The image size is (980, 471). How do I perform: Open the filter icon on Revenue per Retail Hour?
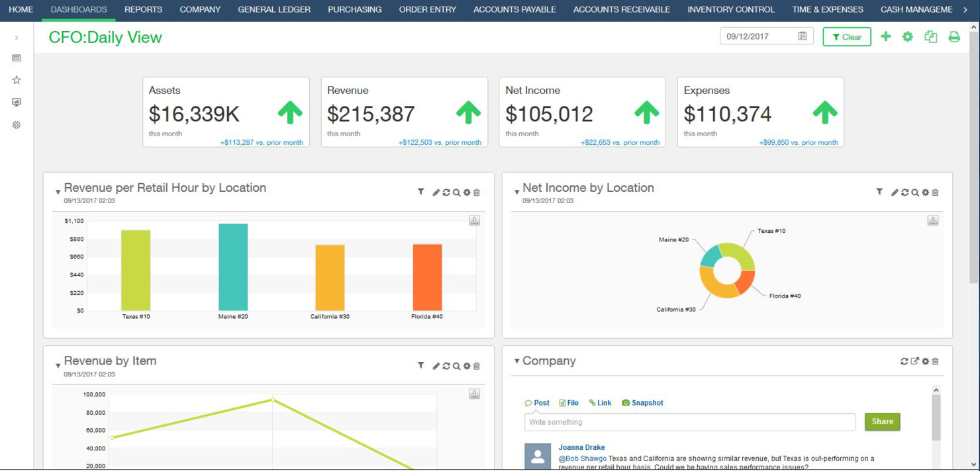pyautogui.click(x=420, y=192)
